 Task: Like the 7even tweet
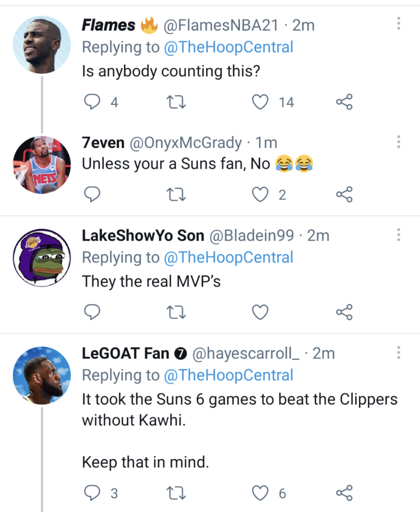click(x=260, y=194)
